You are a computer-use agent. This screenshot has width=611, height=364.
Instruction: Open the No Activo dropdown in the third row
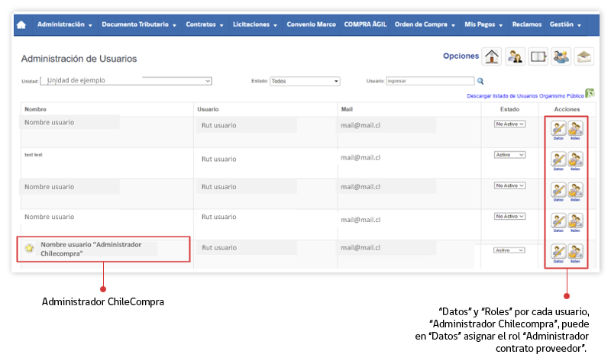pos(509,185)
